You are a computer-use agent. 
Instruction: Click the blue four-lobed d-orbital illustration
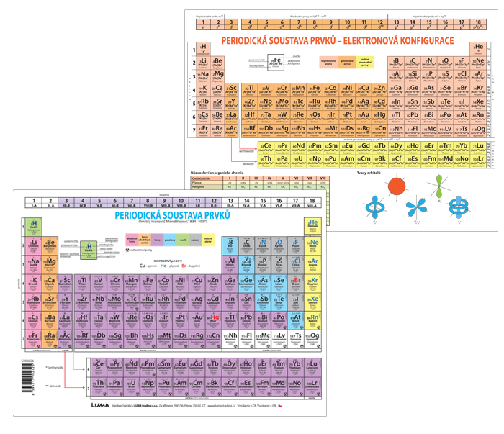coord(417,207)
